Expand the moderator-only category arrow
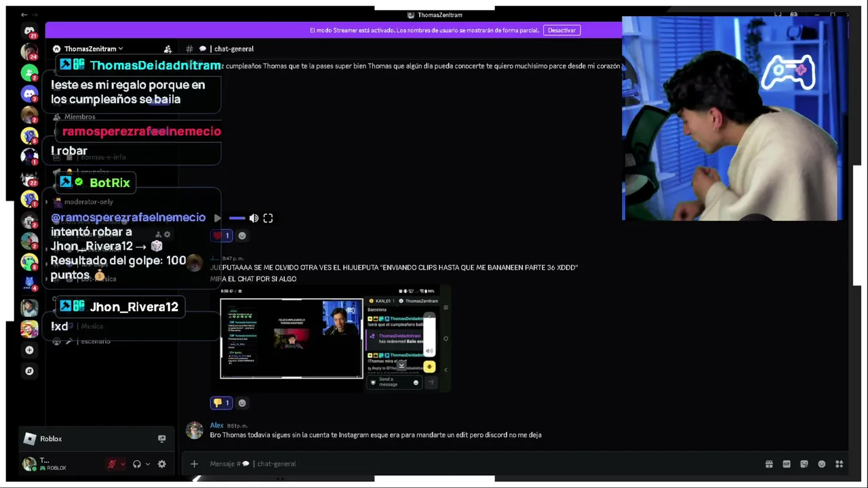 click(47, 202)
